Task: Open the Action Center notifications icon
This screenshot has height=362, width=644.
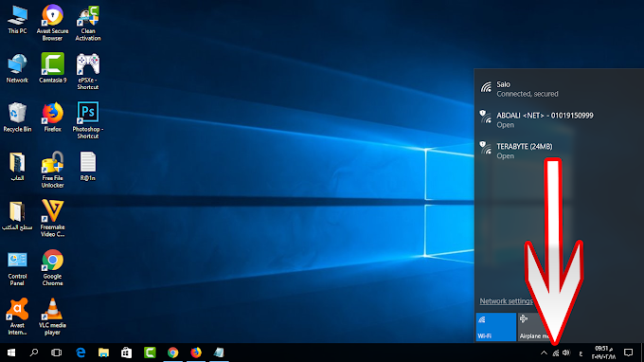Action: tap(629, 353)
